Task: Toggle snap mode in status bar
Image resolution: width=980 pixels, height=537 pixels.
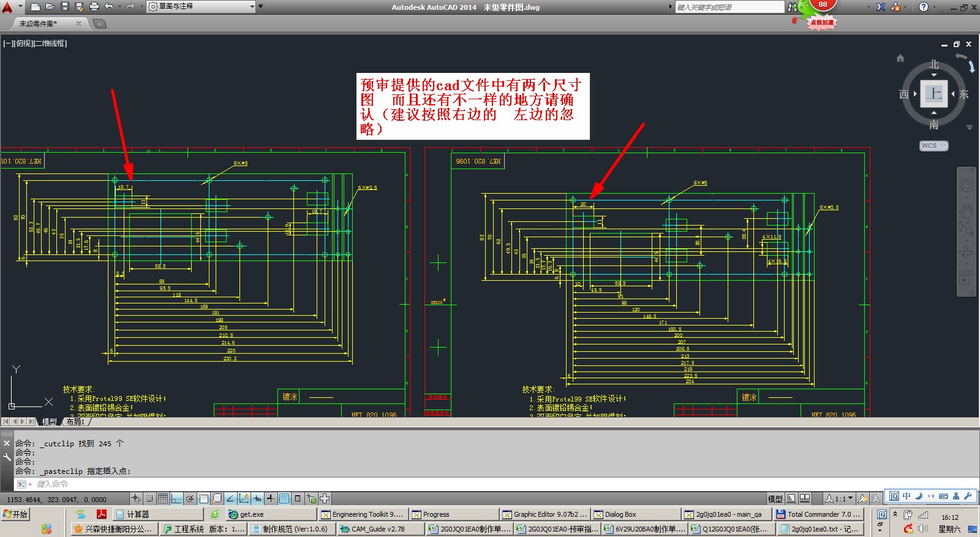Action: 149,499
